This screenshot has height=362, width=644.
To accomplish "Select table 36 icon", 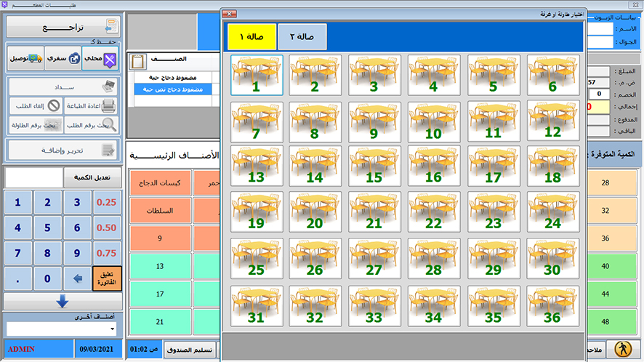I will [x=553, y=305].
